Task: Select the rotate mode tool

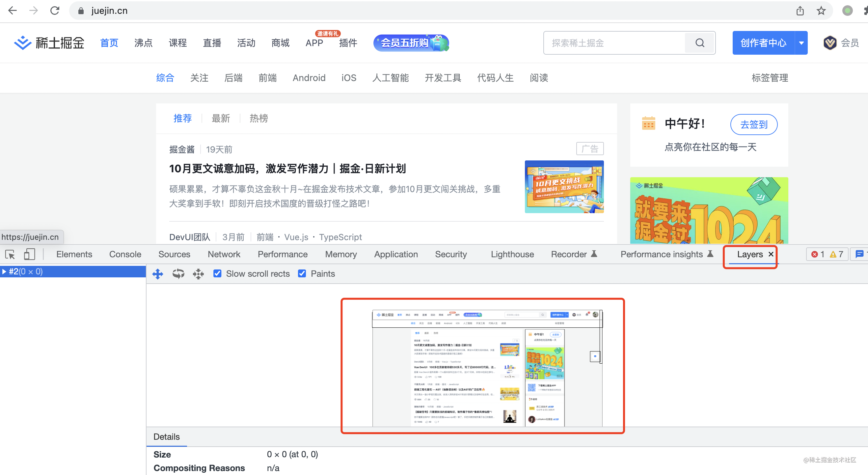Action: pos(178,274)
